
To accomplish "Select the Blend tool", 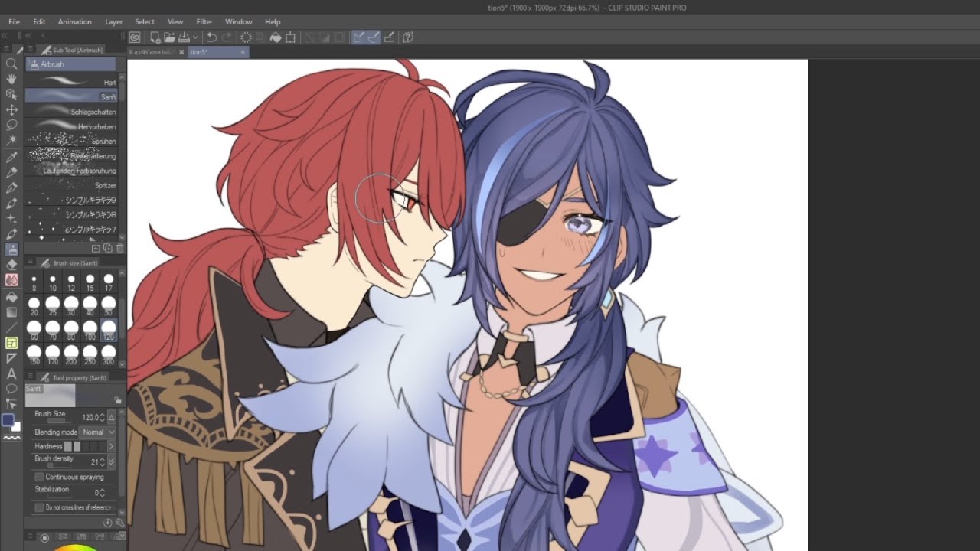I will 11,280.
